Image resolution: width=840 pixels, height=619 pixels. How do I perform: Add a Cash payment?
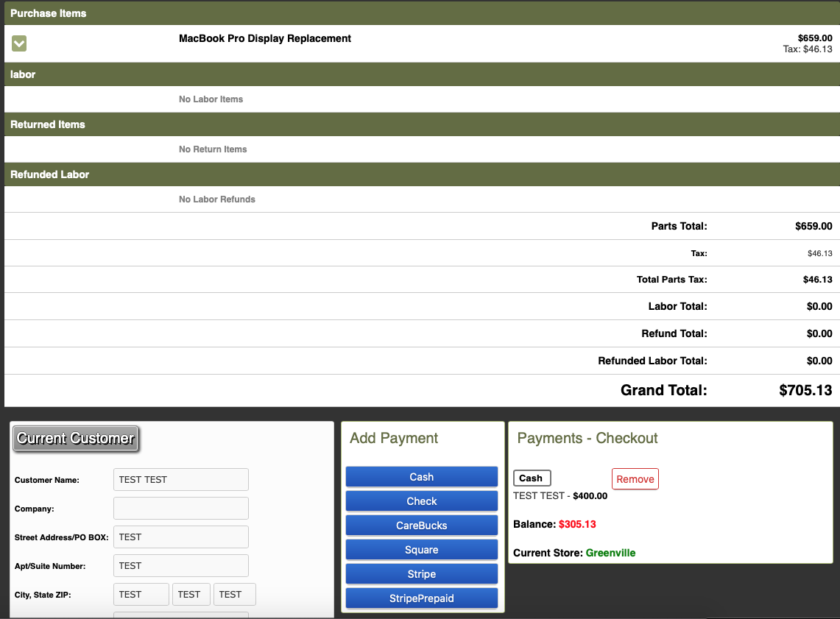pos(421,477)
